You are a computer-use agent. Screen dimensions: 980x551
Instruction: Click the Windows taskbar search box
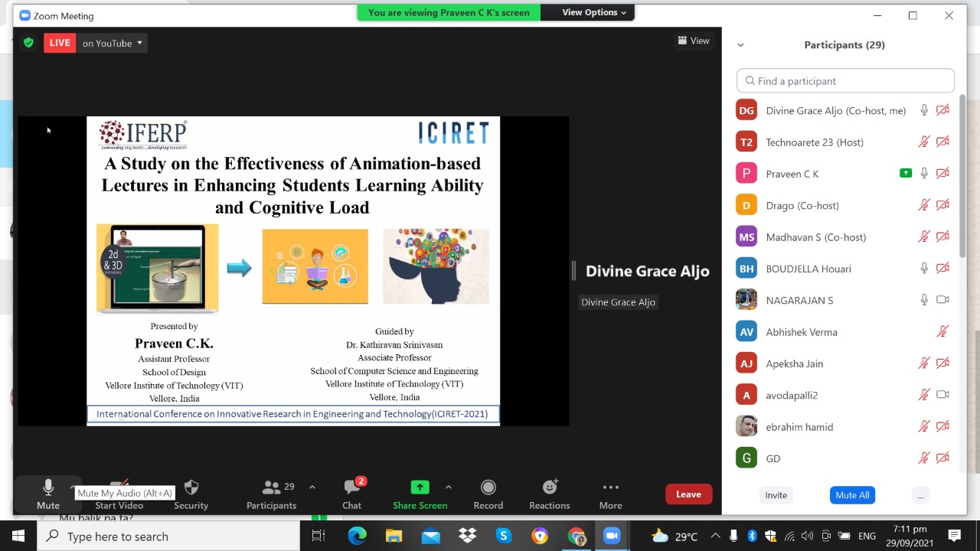coord(168,536)
